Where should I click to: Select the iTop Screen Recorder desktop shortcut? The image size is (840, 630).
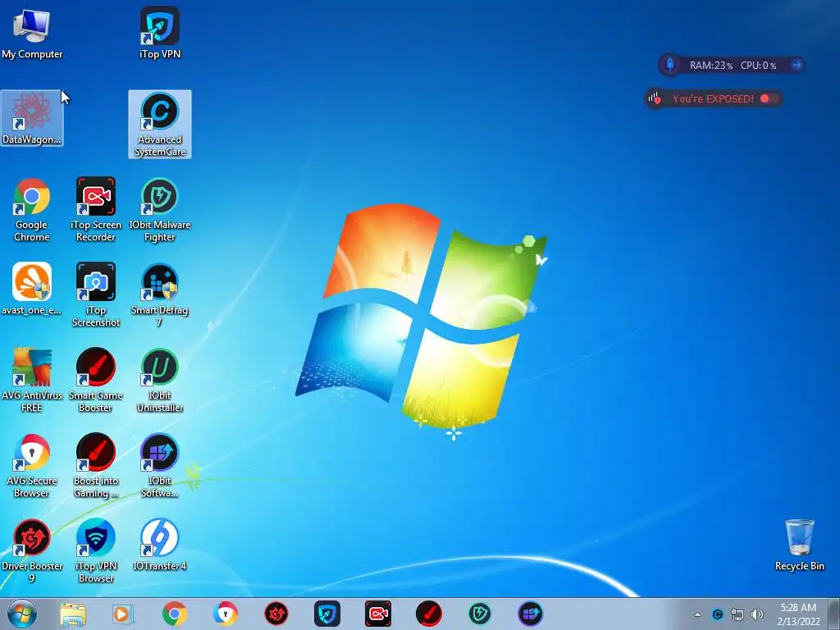(96, 210)
